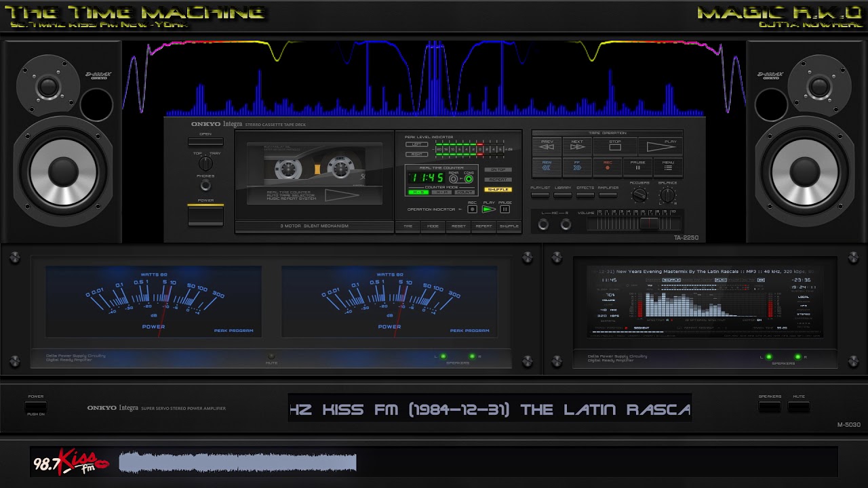Click the PLAY indicator in the display panel
This screenshot has height=488, width=868.
click(x=721, y=280)
